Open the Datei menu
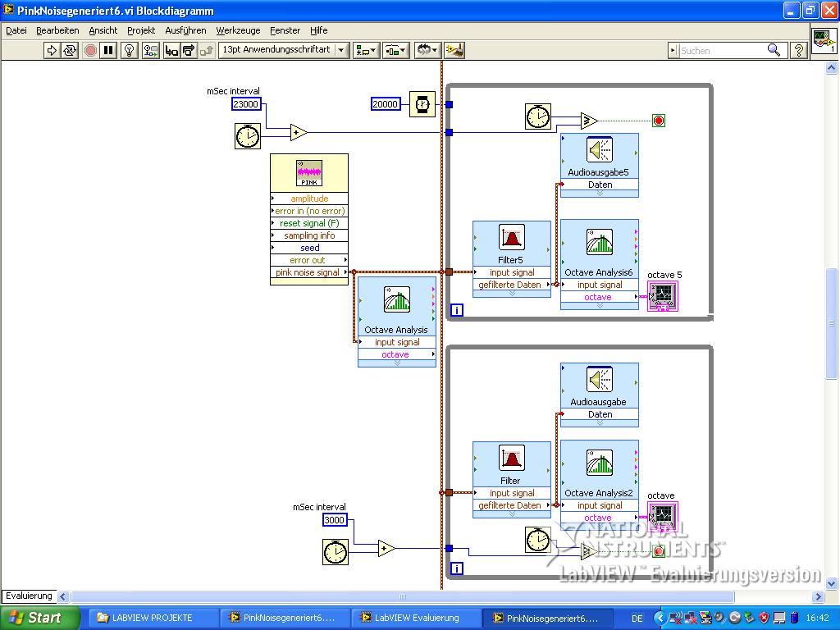The height and width of the screenshot is (630, 840). 16,30
